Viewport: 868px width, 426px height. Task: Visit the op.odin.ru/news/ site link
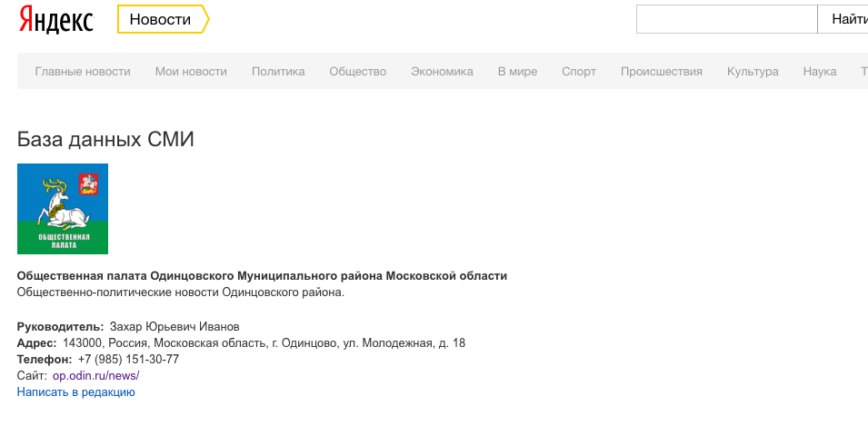tap(95, 375)
